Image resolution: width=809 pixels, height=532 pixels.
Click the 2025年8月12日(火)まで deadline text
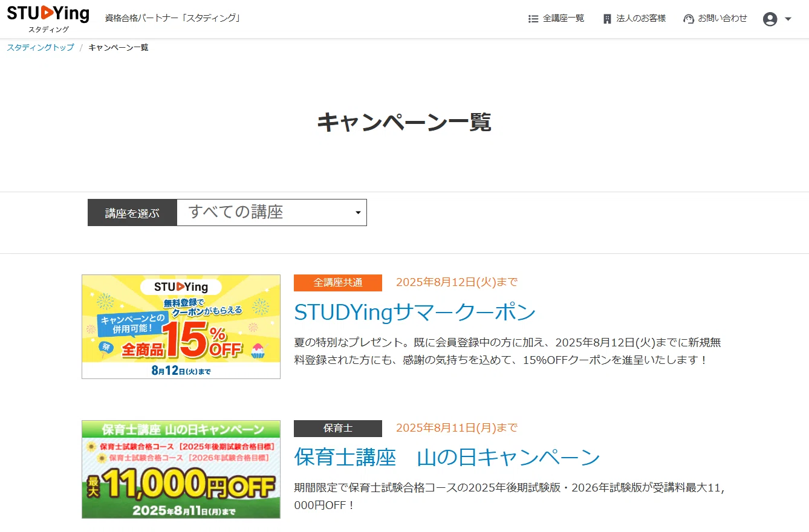[x=457, y=282]
